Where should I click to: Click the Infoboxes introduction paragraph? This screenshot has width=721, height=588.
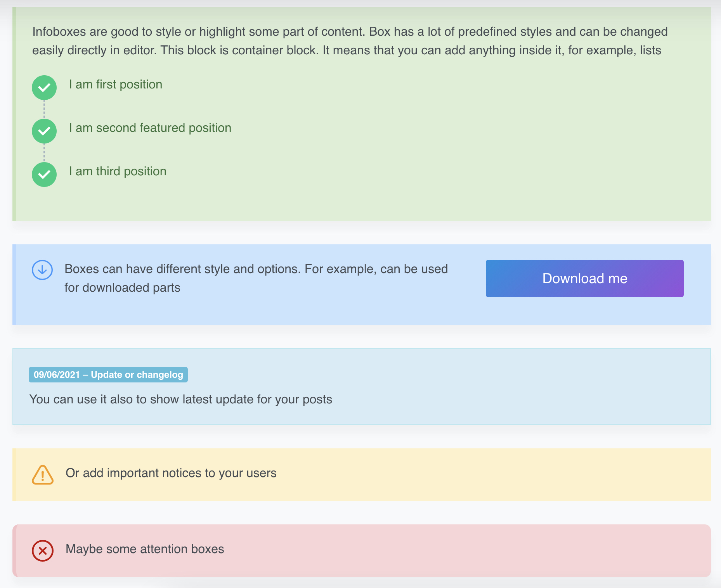pyautogui.click(x=349, y=41)
